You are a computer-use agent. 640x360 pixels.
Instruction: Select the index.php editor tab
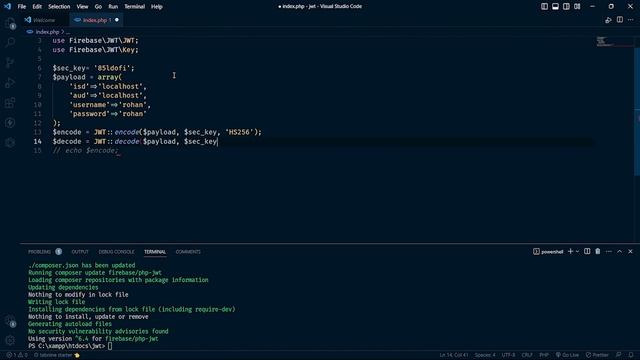point(96,20)
